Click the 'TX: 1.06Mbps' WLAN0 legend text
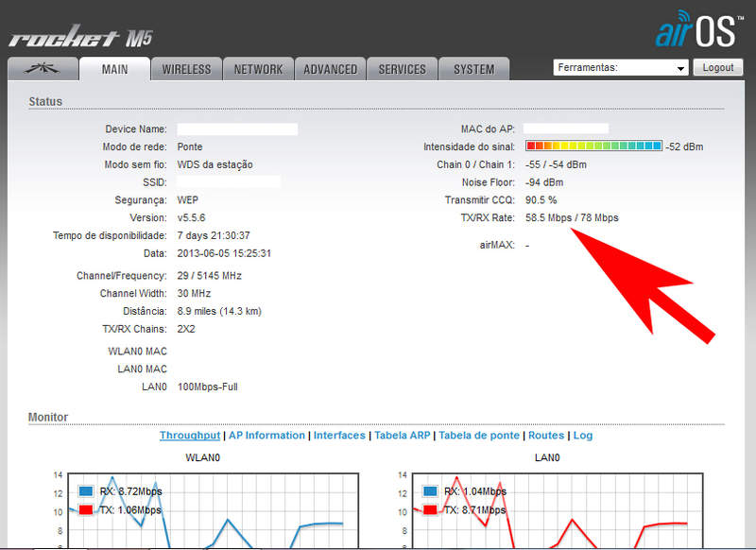756x550 pixels. [130, 510]
